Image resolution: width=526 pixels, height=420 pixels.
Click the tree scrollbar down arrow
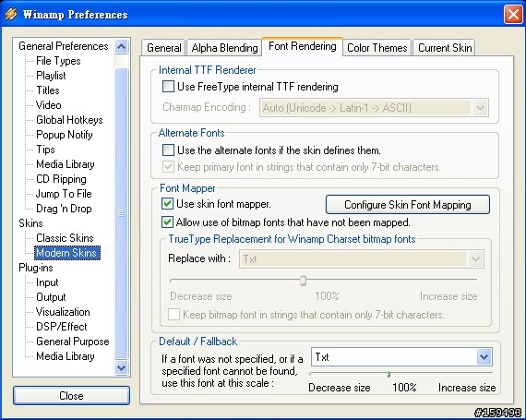click(121, 367)
